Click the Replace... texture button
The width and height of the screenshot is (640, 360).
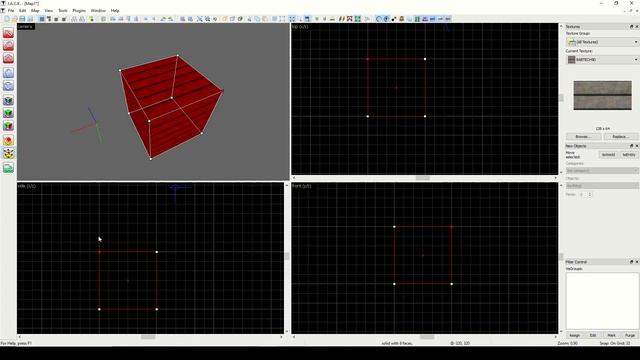coord(620,136)
